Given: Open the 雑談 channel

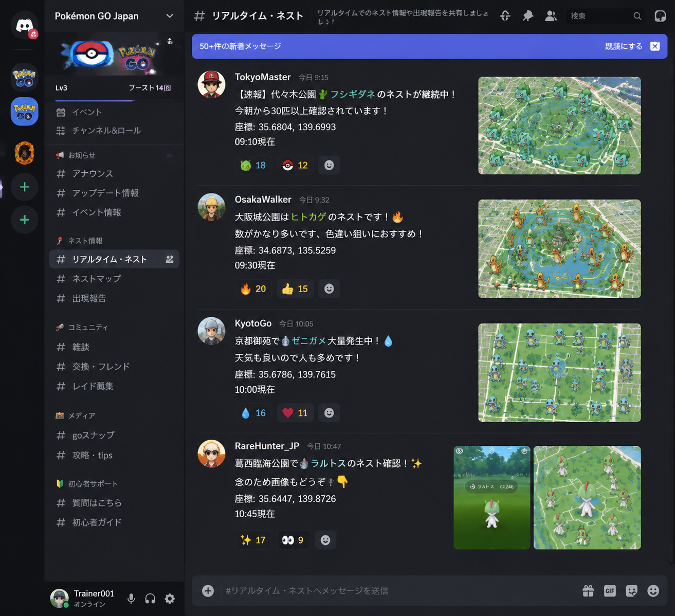Looking at the screenshot, I should (x=114, y=347).
